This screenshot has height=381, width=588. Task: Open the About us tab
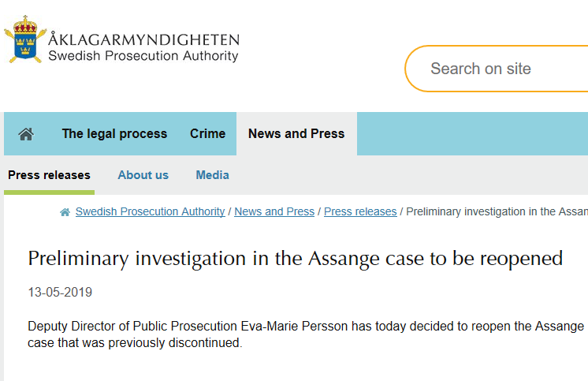tap(143, 175)
